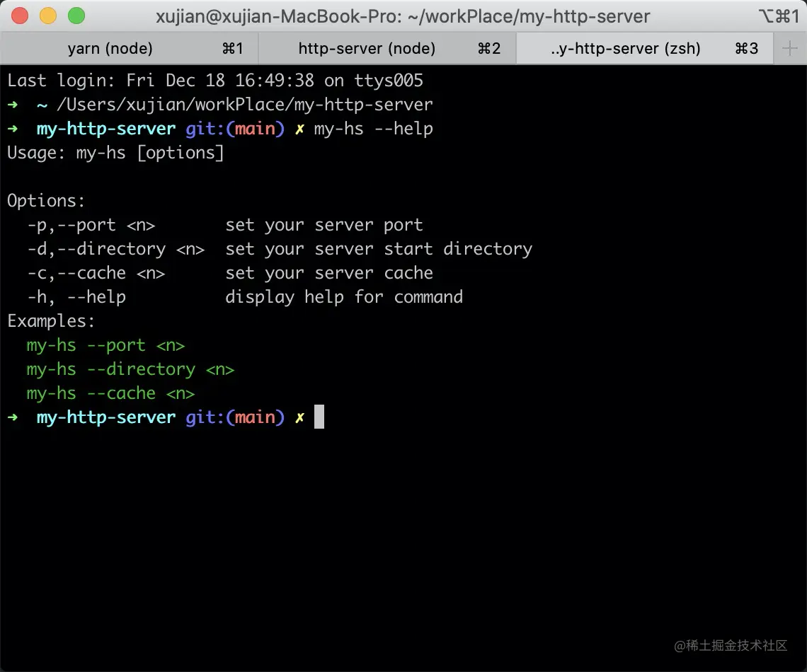
Task: Open a new tab with plus button
Action: (x=789, y=49)
